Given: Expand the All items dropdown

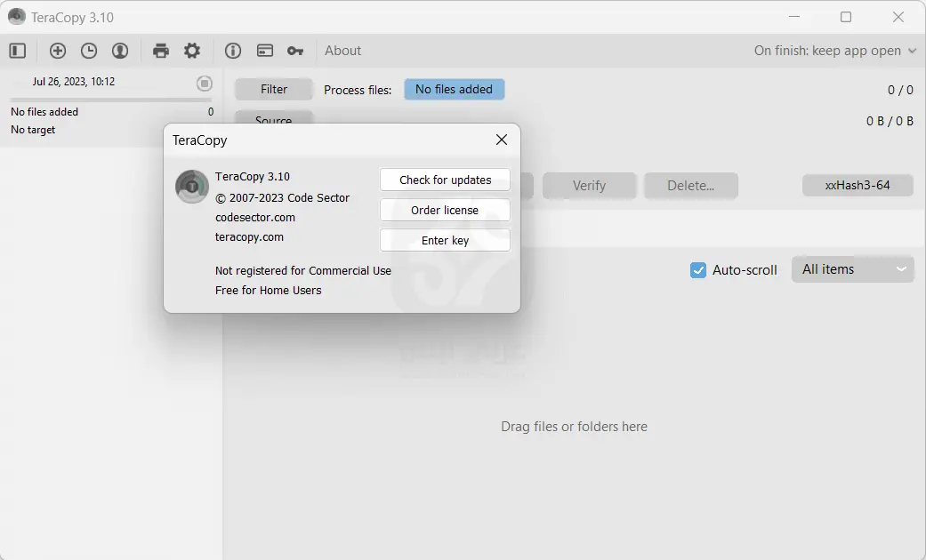Looking at the screenshot, I should pos(852,269).
